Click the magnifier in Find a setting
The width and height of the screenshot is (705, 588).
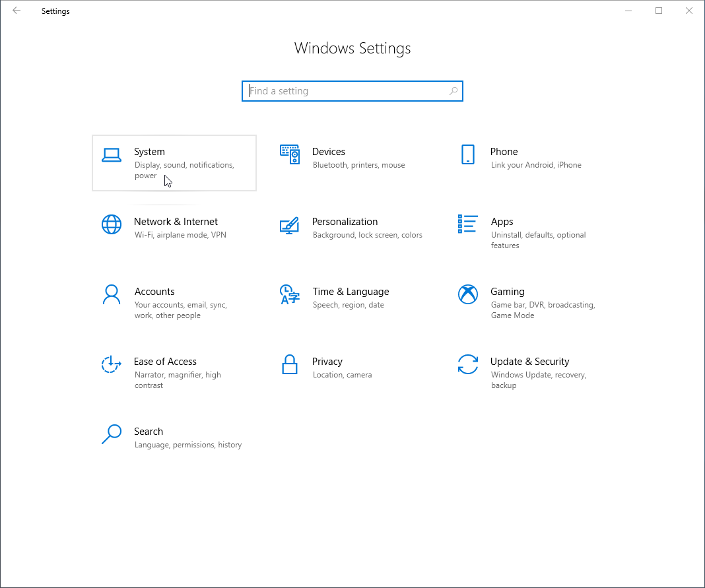pos(453,91)
